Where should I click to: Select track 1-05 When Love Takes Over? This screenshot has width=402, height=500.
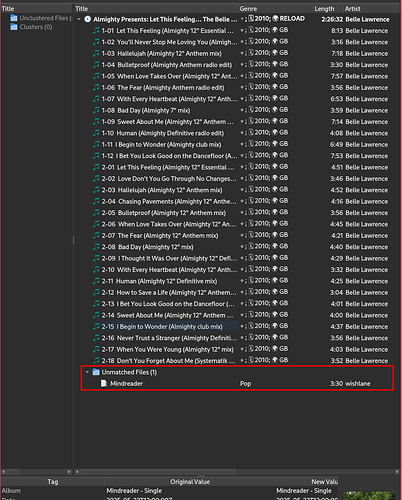click(169, 76)
